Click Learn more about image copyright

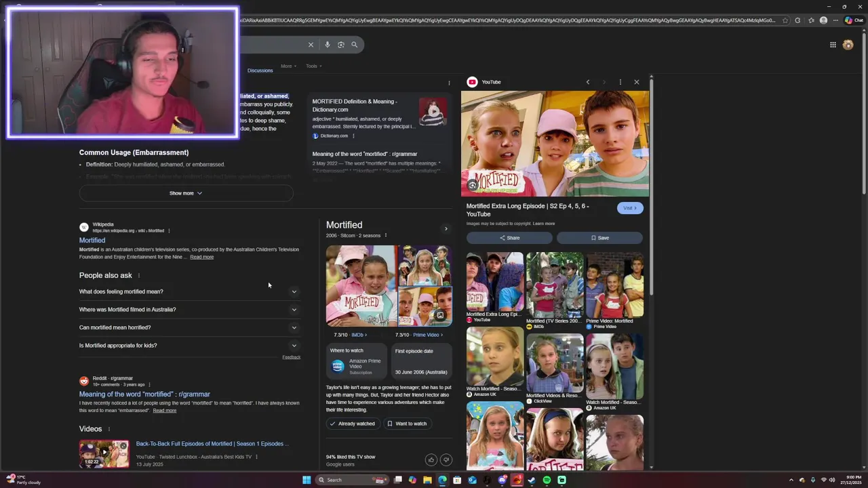[544, 224]
